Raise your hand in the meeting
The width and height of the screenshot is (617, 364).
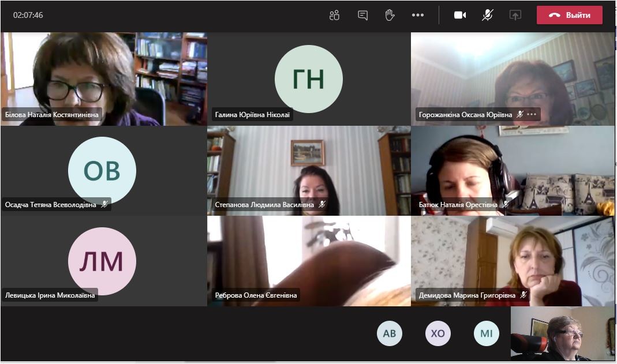coord(390,16)
